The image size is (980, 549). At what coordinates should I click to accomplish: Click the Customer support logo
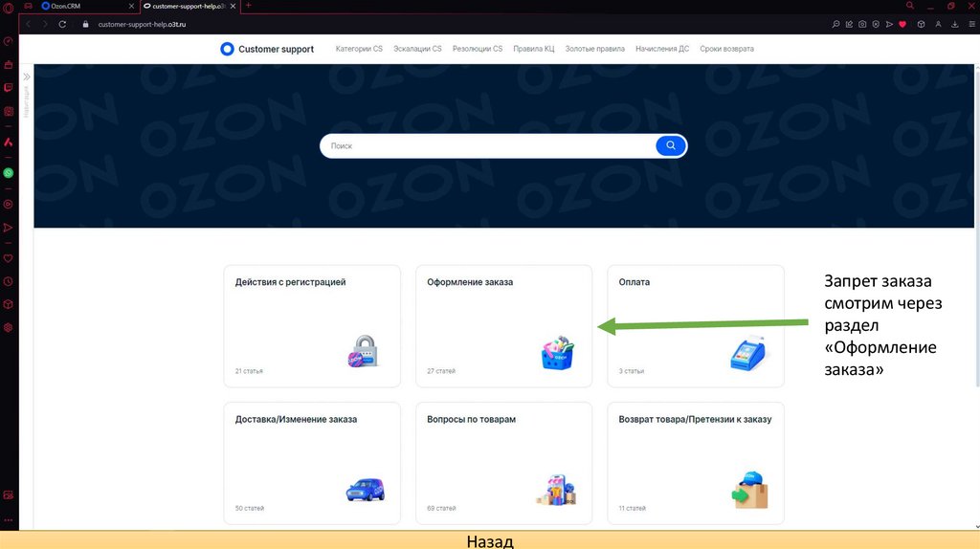(267, 49)
